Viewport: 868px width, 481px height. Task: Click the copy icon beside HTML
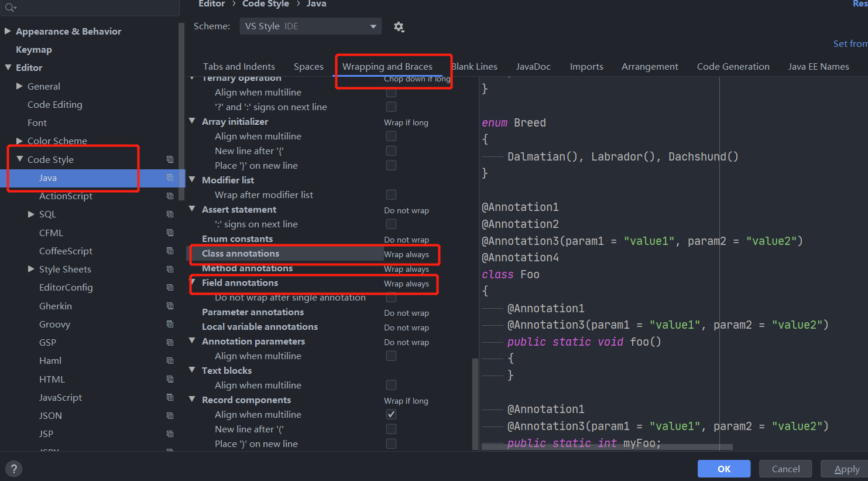coord(170,379)
